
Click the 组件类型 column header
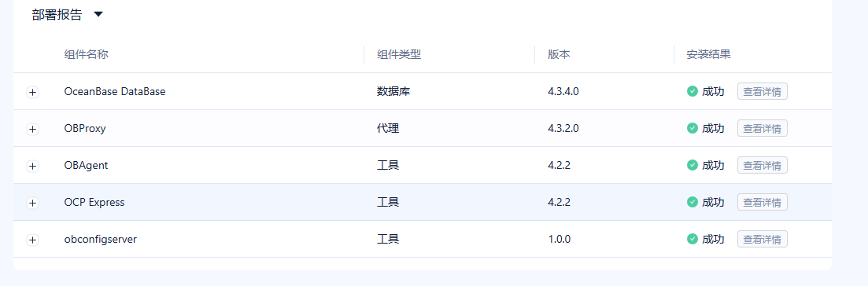tap(399, 54)
